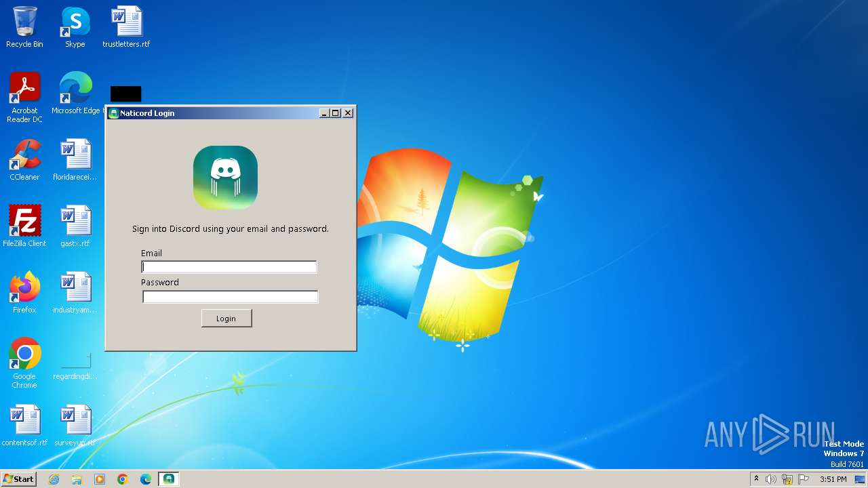Open the Skype desktop shortcut
Viewport: 868px width, 488px height.
pyautogui.click(x=75, y=27)
